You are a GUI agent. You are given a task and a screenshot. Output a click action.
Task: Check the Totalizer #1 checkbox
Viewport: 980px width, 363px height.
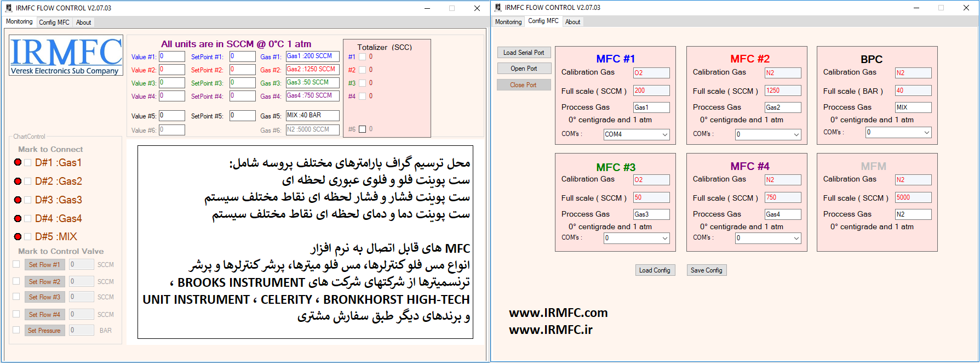362,56
